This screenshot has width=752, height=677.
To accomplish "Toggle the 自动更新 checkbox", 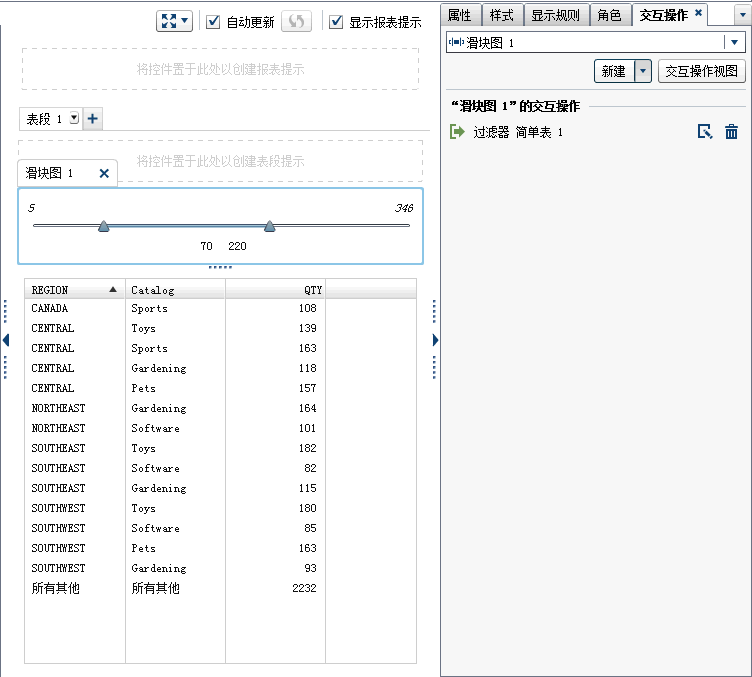I will [213, 22].
